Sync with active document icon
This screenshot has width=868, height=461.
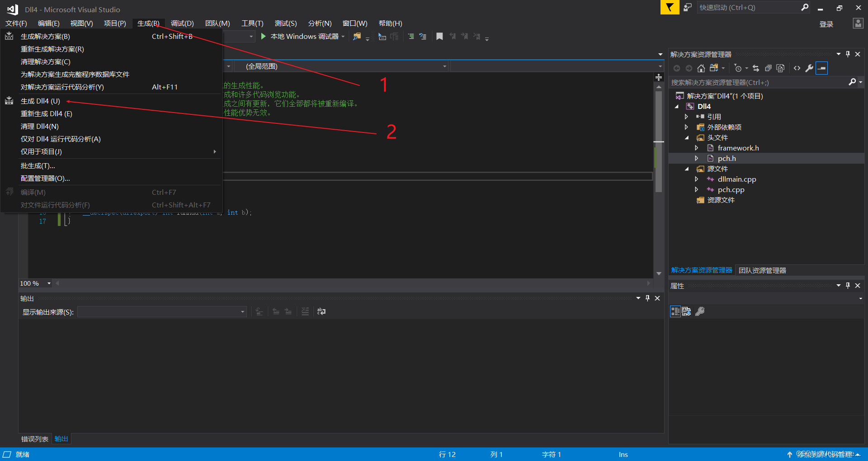pyautogui.click(x=756, y=68)
